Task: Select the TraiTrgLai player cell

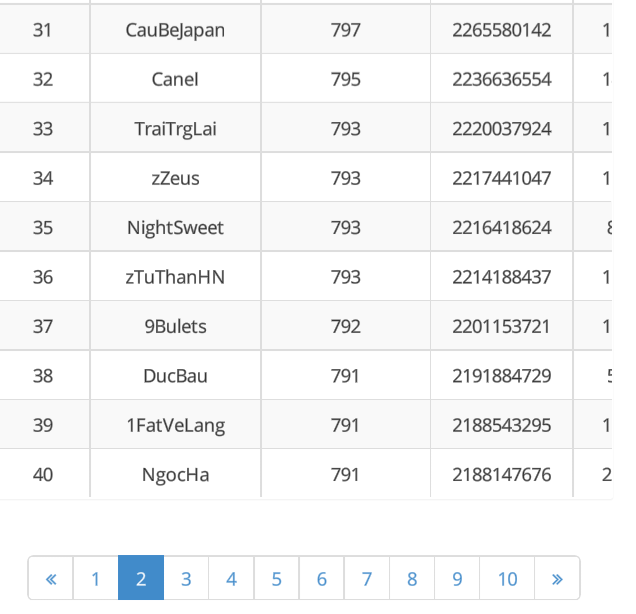Action: tap(175, 129)
